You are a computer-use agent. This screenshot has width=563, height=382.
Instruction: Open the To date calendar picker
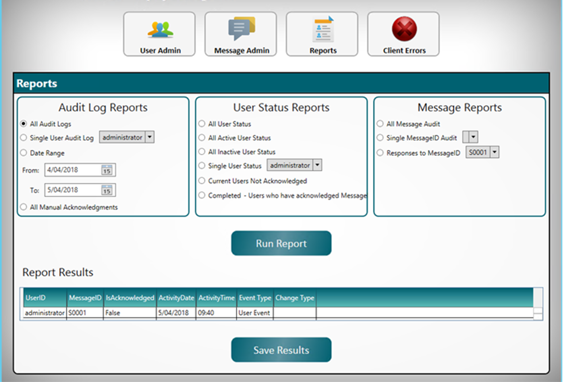[x=107, y=190]
